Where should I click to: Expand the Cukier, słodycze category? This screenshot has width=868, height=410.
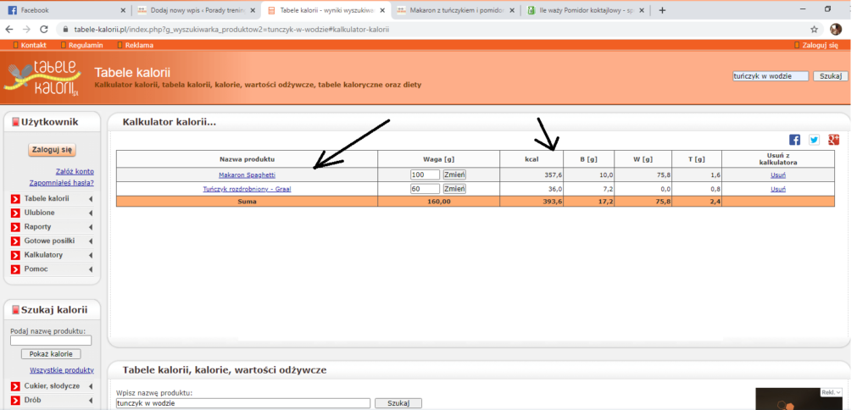(x=52, y=386)
